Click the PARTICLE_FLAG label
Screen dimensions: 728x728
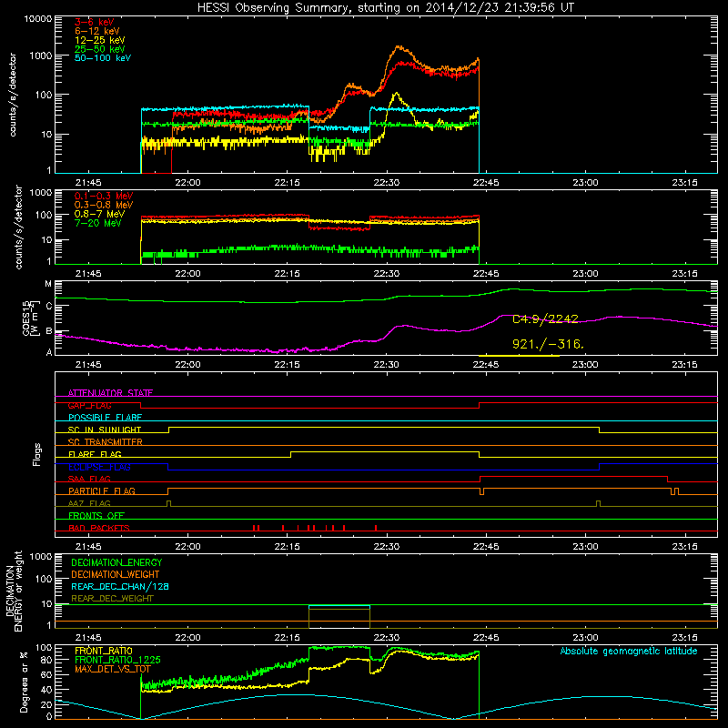click(102, 490)
